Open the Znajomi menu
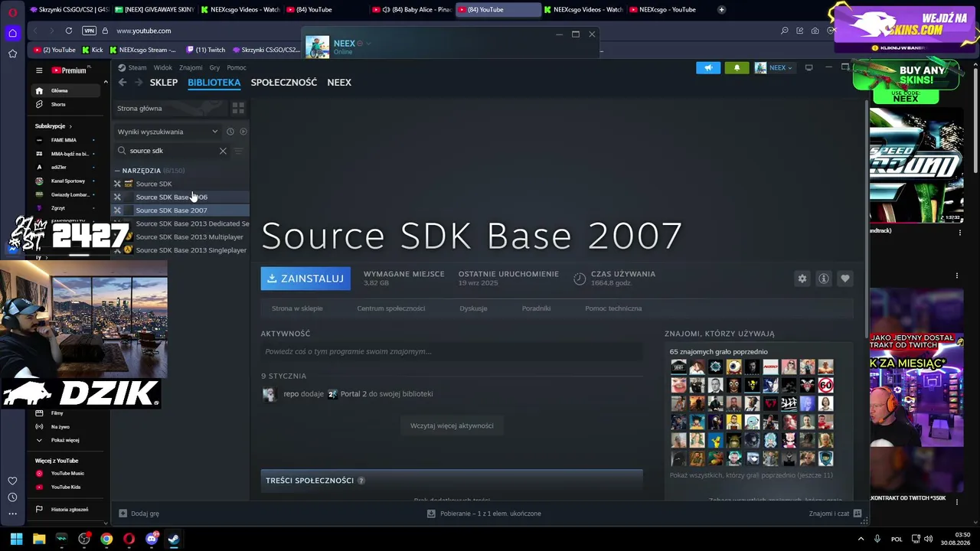Screen dimensions: 980x551 [191, 67]
